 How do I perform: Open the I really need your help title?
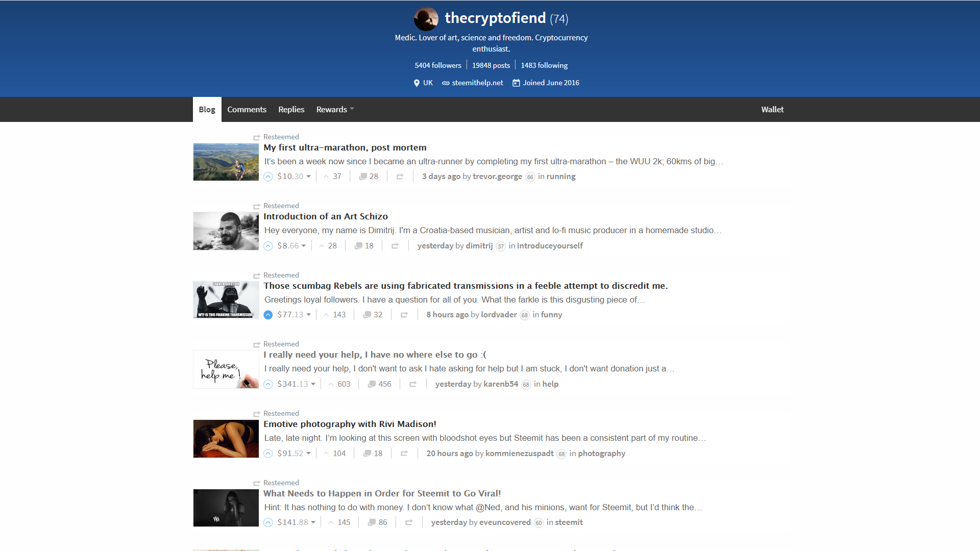click(375, 355)
